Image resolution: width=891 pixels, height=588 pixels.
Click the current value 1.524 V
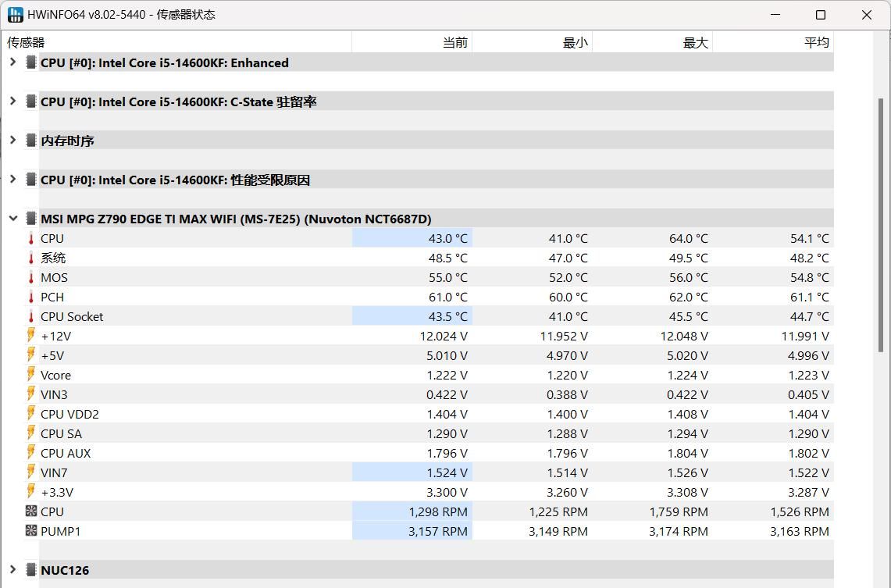coord(447,472)
